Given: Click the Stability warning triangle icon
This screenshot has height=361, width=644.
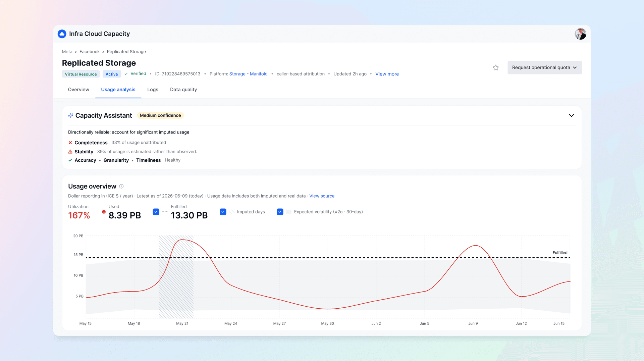Looking at the screenshot, I should tap(70, 152).
